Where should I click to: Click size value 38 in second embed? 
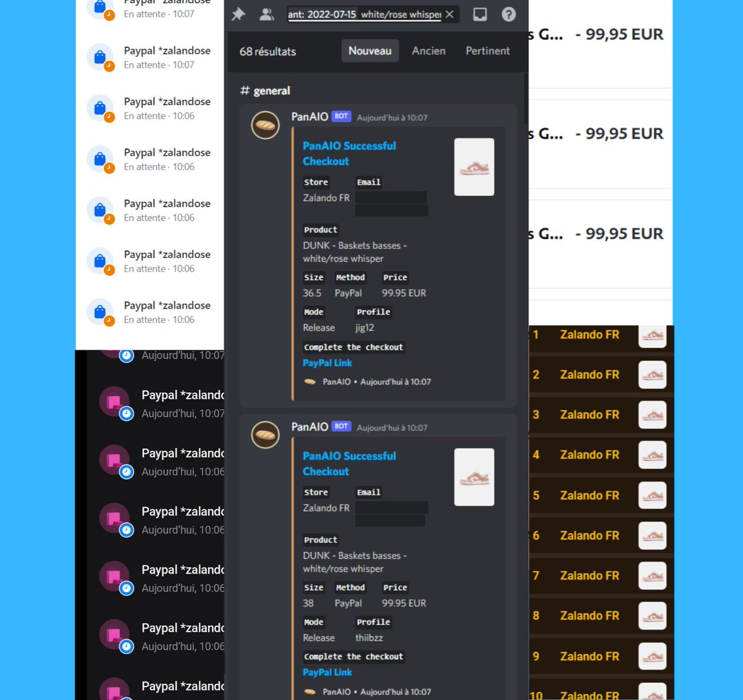pos(308,603)
